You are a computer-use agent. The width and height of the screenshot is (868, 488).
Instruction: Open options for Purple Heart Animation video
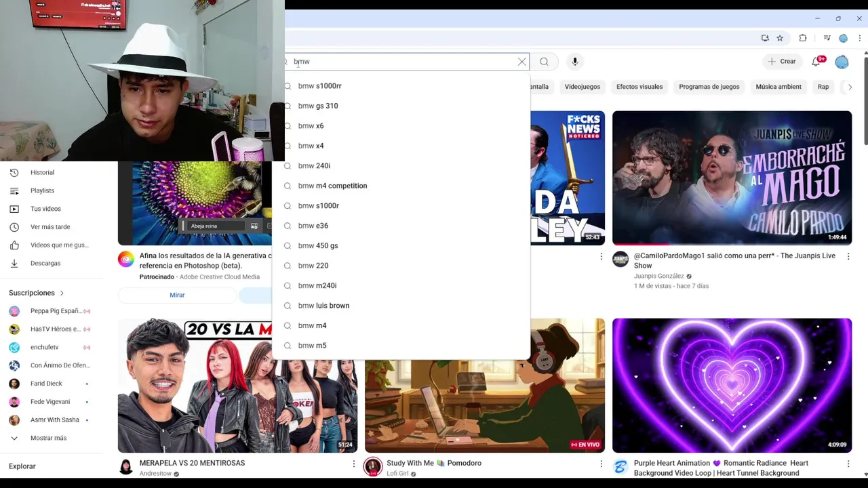pyautogui.click(x=848, y=464)
